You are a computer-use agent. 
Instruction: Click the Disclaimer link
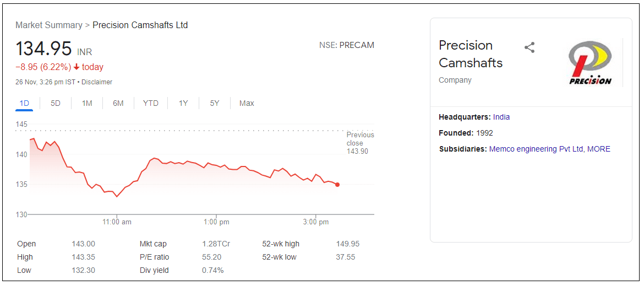[x=97, y=82]
